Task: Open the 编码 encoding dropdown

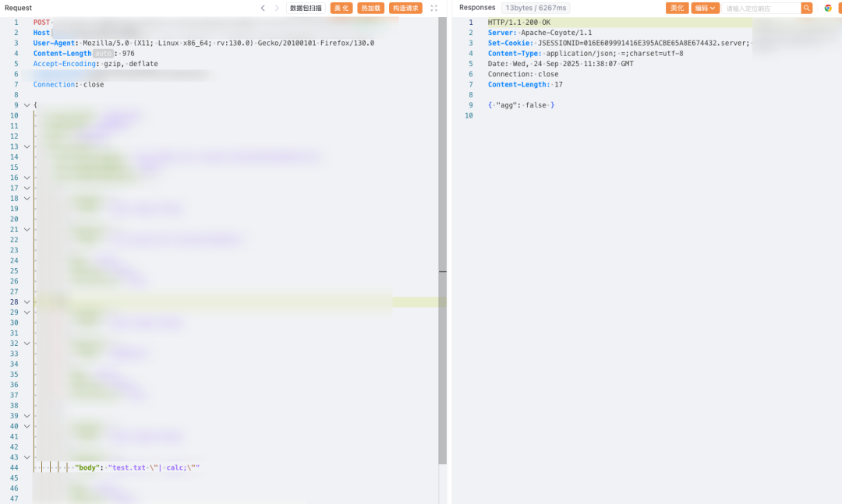Action: coord(705,8)
